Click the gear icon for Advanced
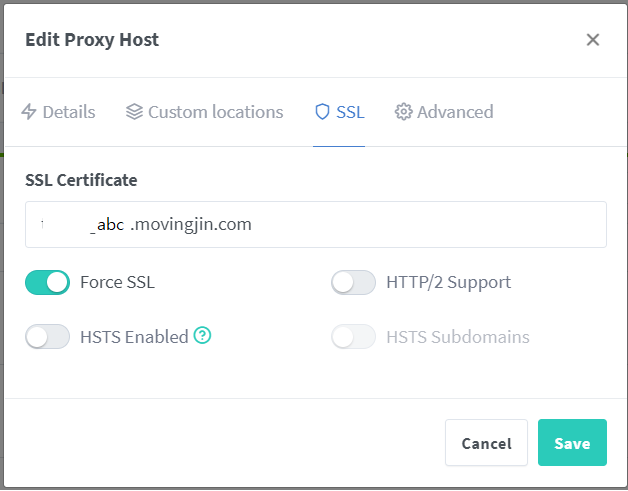 pyautogui.click(x=403, y=112)
